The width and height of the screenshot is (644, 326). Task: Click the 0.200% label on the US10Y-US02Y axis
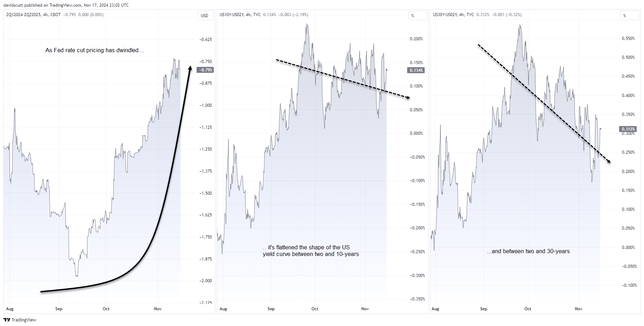tap(416, 39)
